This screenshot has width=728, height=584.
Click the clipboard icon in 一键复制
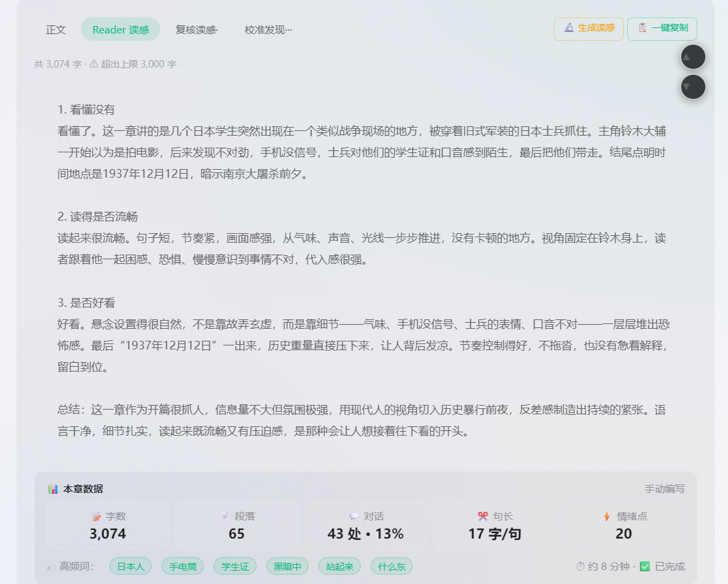(x=642, y=28)
